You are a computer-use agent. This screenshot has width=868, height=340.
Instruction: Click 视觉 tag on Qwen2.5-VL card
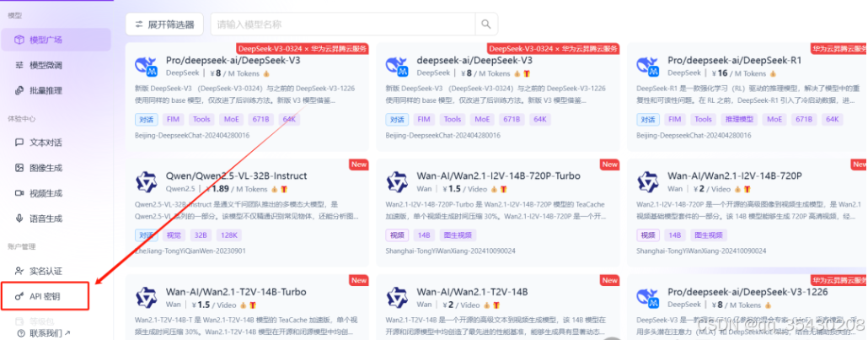coord(174,235)
